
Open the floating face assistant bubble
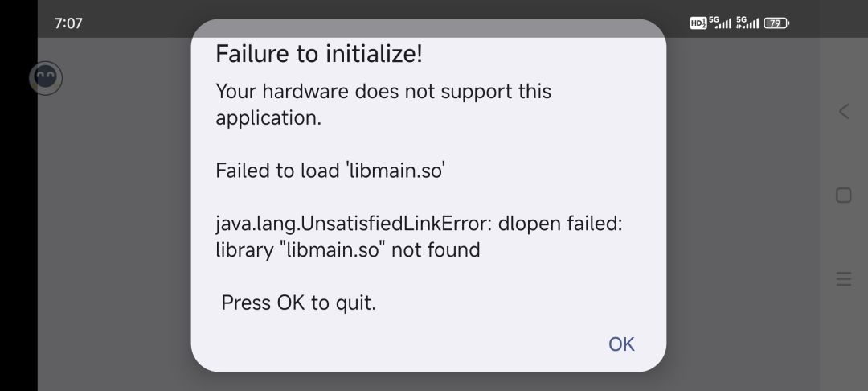coord(46,78)
